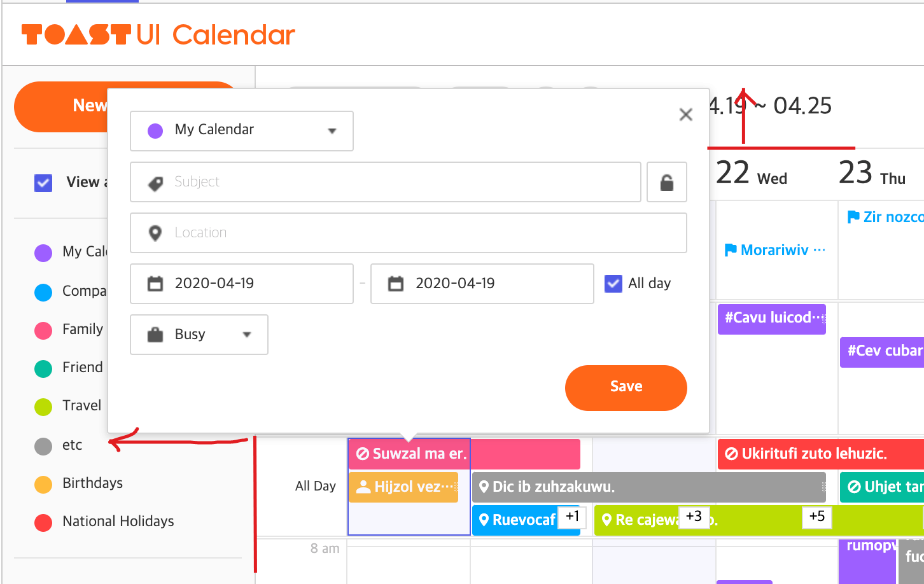Toggle the View all calendars checkbox
Screen dimensions: 924x584
coord(43,183)
